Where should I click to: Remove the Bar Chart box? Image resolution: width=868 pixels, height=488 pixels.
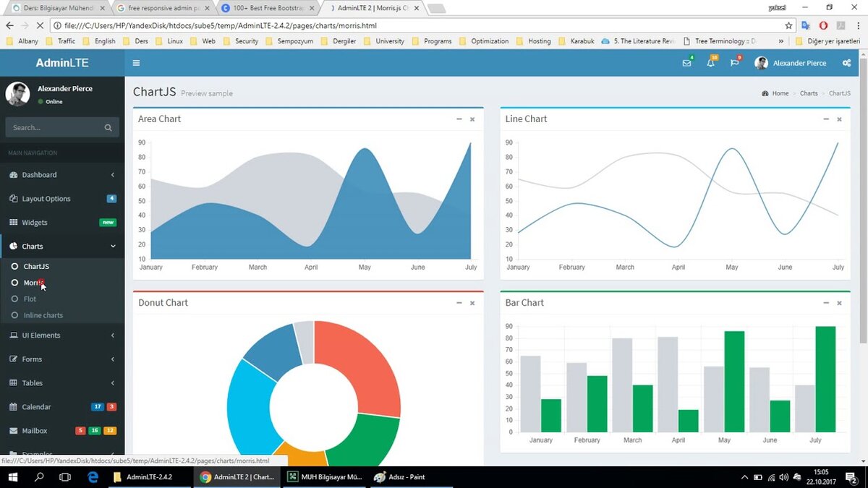point(839,303)
